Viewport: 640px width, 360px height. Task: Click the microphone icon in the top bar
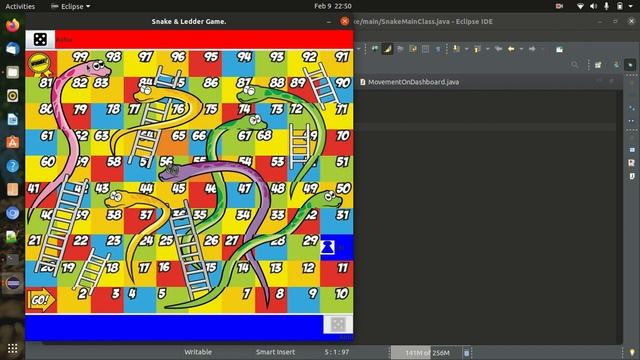[607, 6]
